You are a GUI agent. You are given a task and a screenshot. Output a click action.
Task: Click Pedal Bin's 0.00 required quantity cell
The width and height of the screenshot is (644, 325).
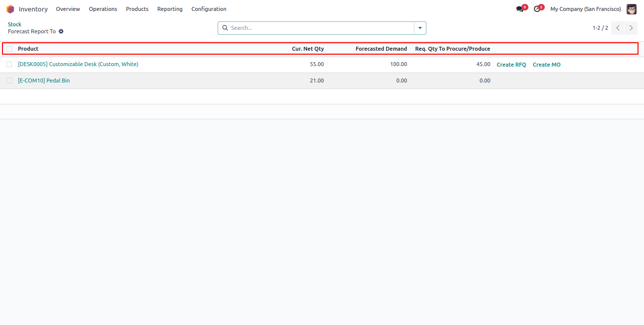(x=485, y=81)
